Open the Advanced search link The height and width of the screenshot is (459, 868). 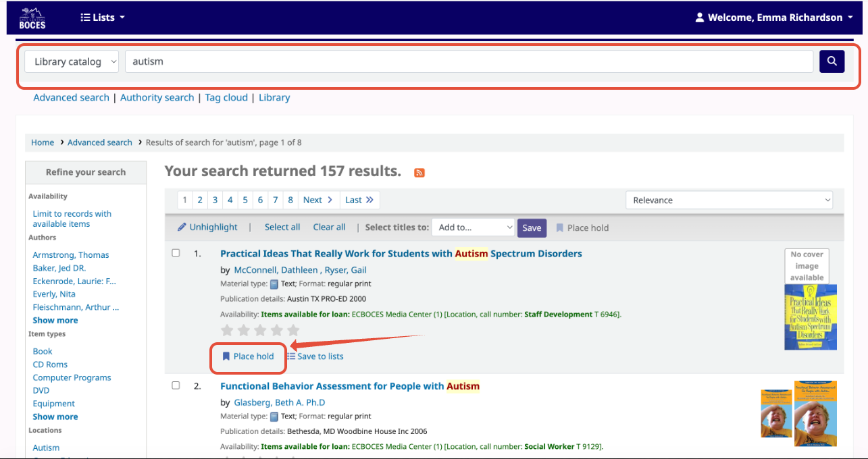71,97
